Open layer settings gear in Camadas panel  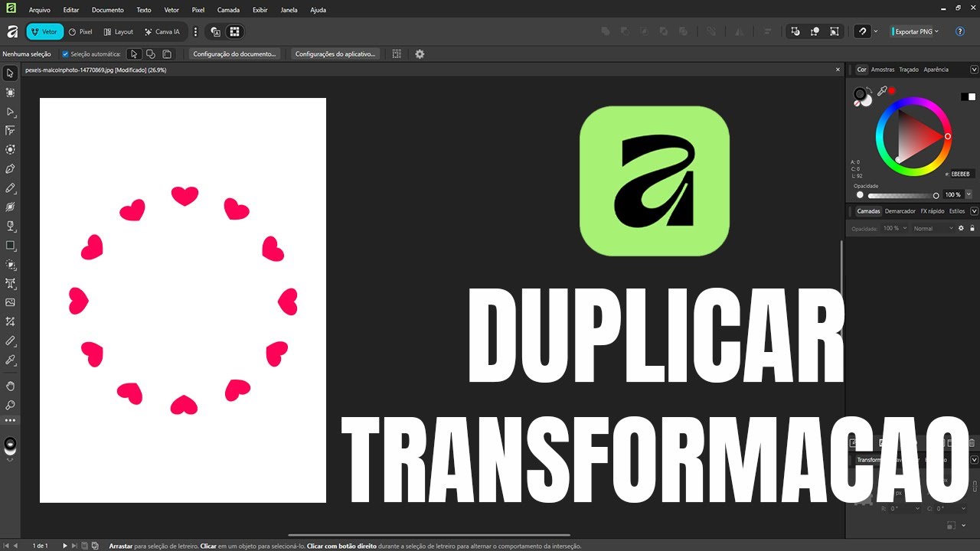962,228
